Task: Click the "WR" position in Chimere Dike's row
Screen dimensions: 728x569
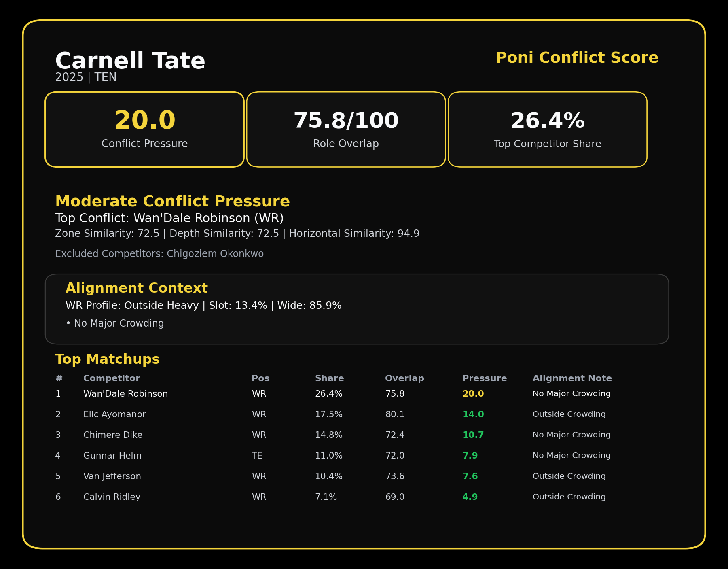Action: coord(259,435)
